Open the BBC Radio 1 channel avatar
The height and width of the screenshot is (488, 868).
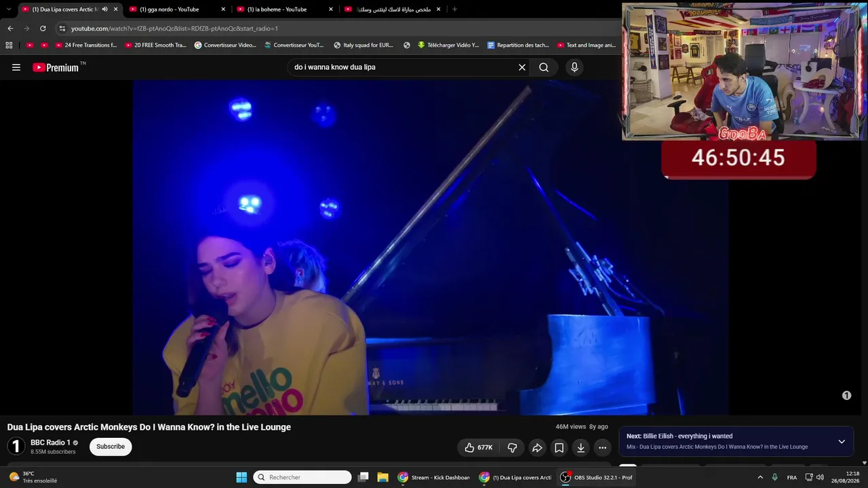tap(16, 447)
